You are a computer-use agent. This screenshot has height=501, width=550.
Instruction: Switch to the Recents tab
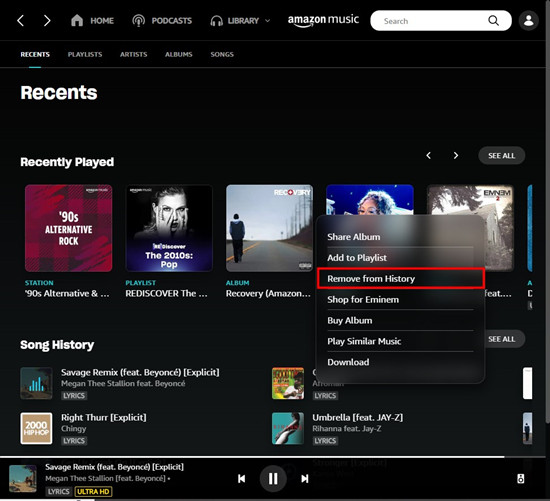[35, 54]
